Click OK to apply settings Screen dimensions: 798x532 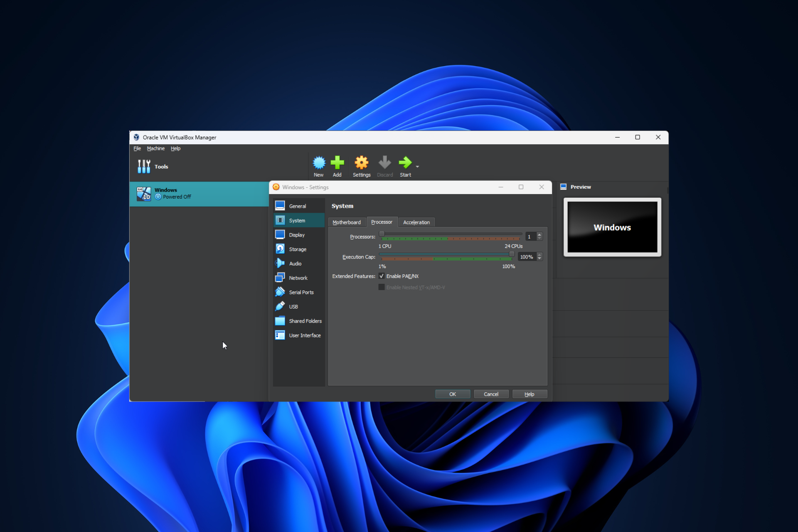[x=453, y=394]
